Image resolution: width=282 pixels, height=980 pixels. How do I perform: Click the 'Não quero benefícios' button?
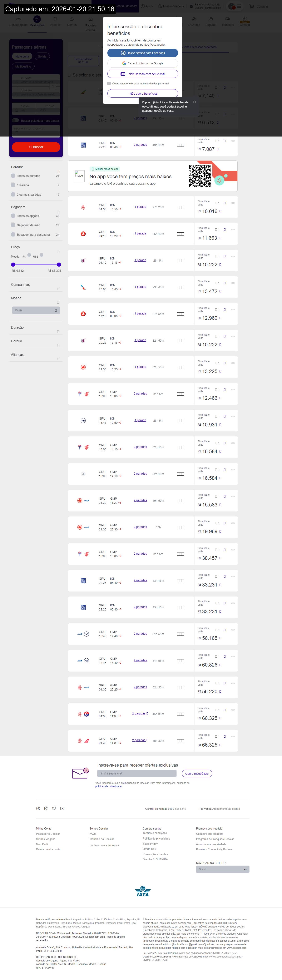143,93
